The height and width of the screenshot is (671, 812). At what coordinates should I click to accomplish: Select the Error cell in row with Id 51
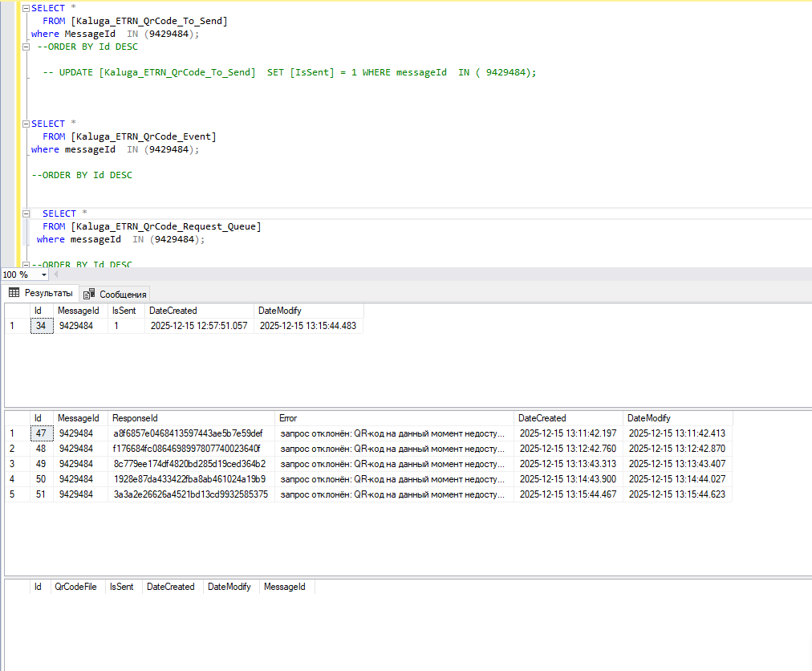coord(394,494)
